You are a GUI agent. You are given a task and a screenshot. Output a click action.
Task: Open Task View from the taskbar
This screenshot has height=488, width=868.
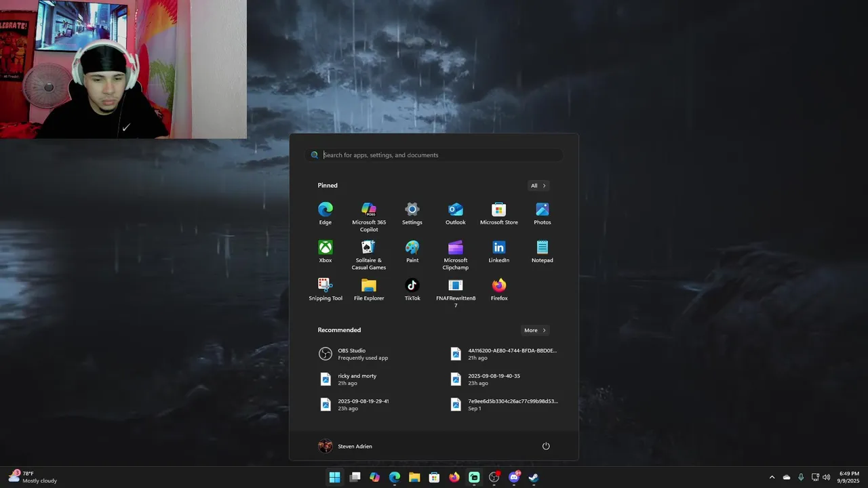pos(355,477)
